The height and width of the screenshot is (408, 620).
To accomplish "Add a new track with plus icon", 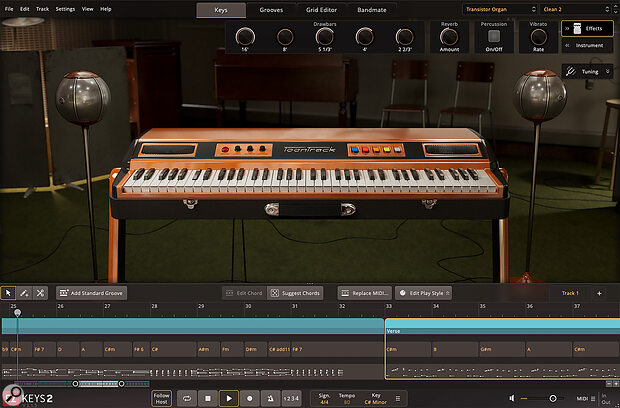I will (599, 293).
